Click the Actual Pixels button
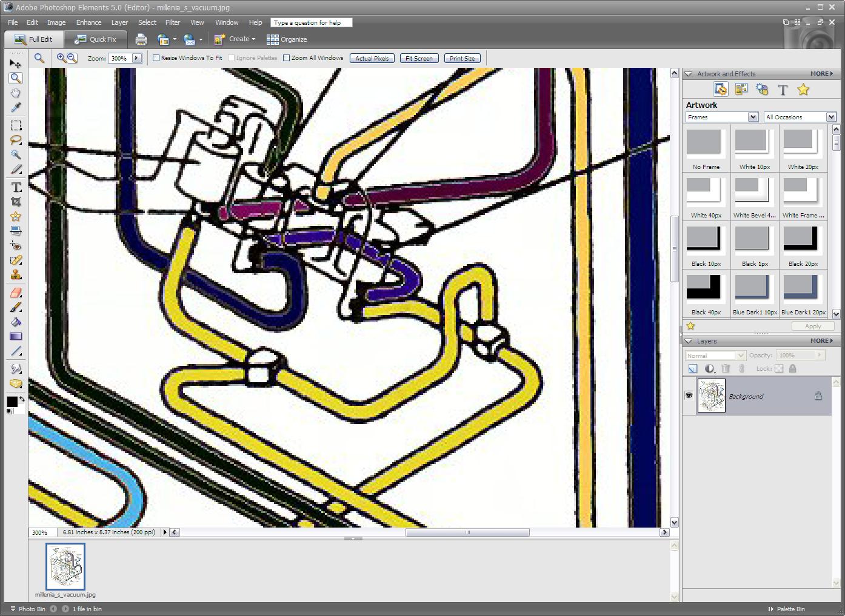Screen dimensions: 845x616 [x=372, y=58]
